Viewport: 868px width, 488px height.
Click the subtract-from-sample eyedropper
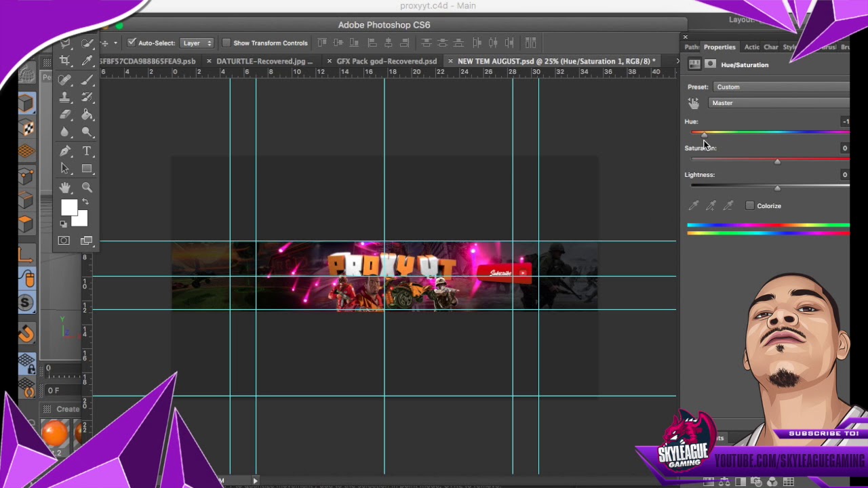[x=728, y=205]
